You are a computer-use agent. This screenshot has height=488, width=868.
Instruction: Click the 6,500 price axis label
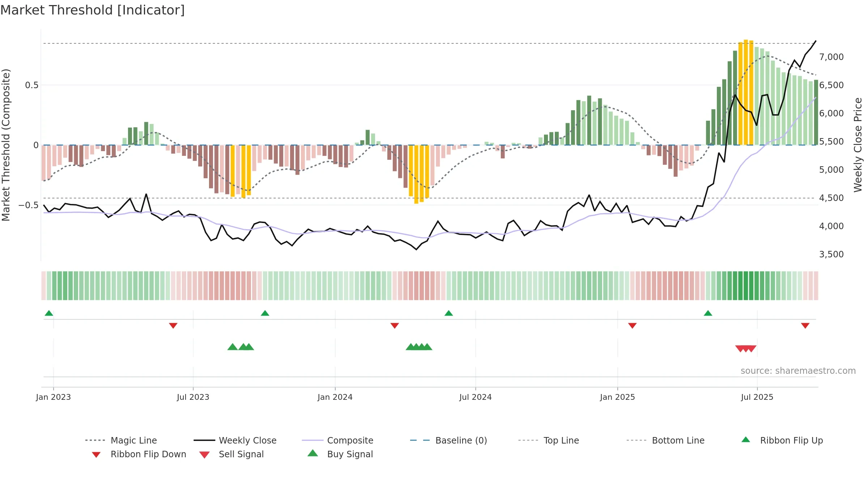(x=831, y=85)
